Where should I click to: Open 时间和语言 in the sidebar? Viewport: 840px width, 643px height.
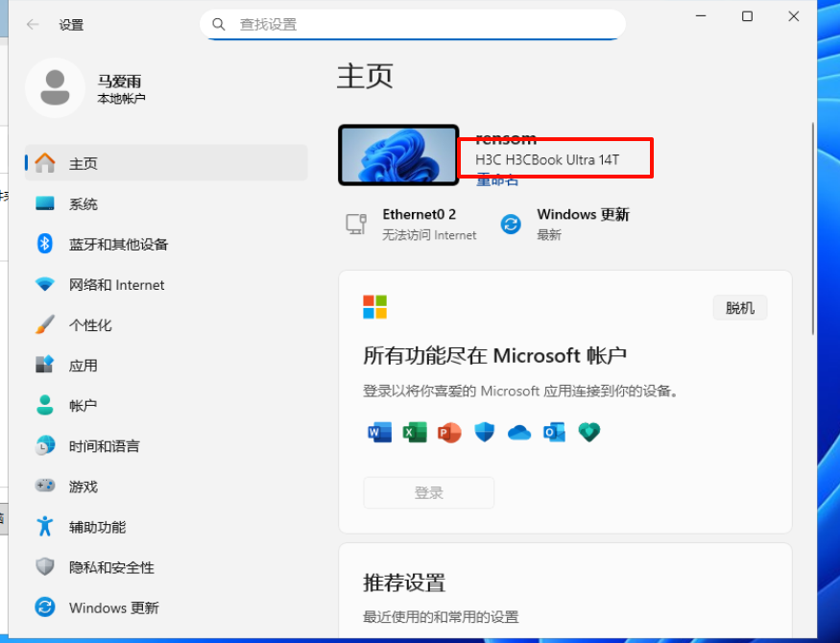166,446
